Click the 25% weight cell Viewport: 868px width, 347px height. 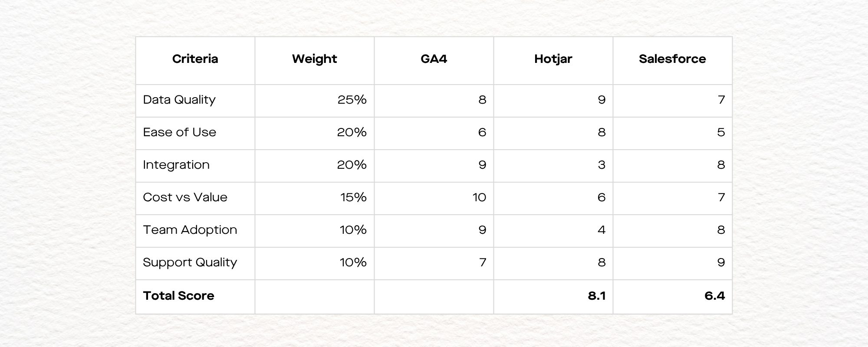pyautogui.click(x=352, y=100)
